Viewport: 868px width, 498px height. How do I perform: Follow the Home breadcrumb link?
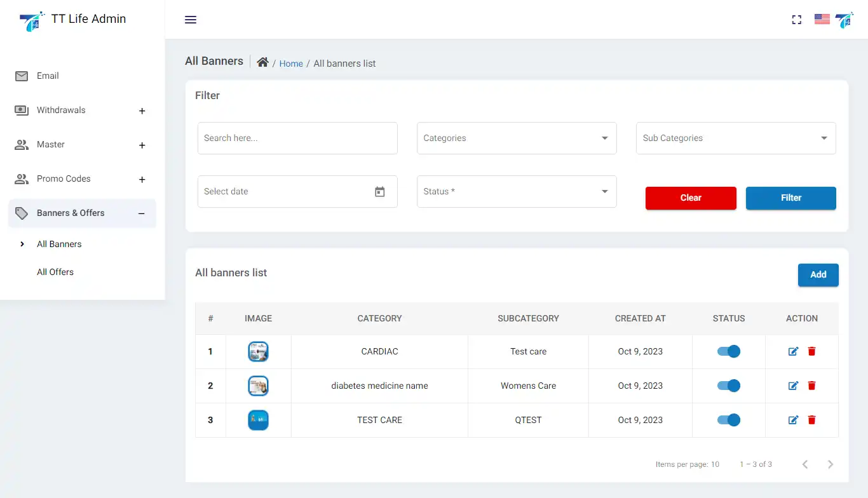pyautogui.click(x=291, y=64)
